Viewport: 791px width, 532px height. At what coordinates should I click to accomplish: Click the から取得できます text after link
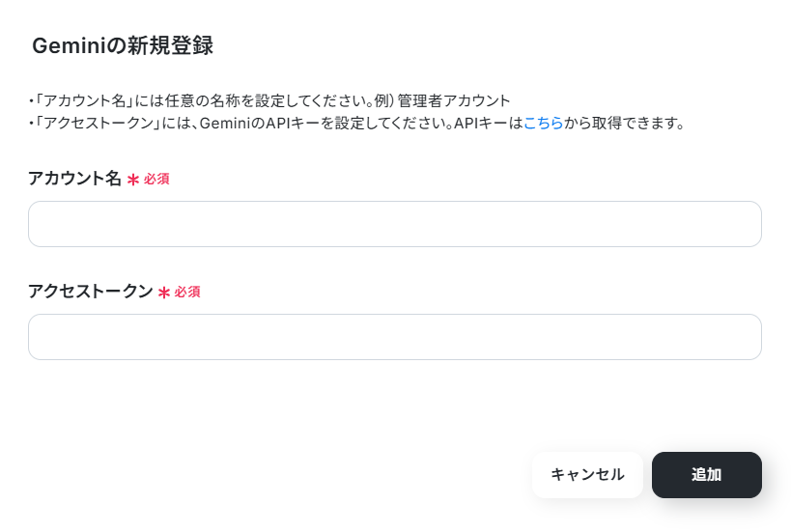click(x=624, y=123)
